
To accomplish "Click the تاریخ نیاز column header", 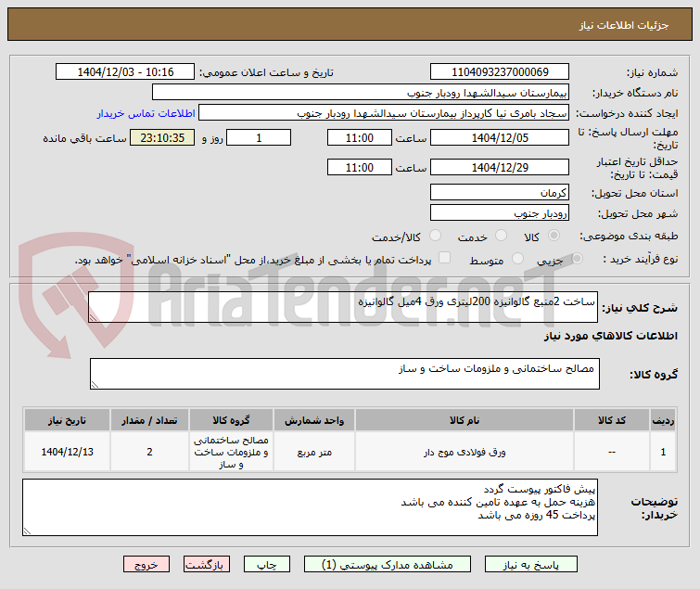I will click(x=67, y=420).
